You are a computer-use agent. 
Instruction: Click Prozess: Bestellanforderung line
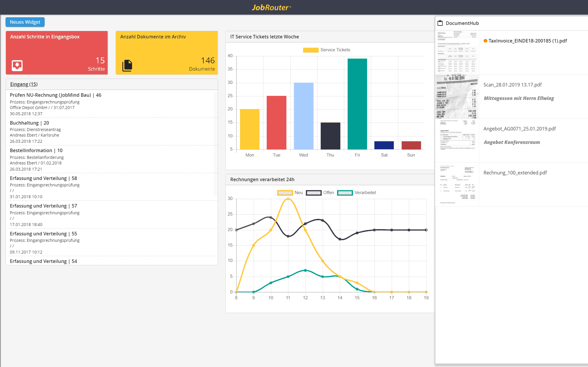[x=37, y=157]
